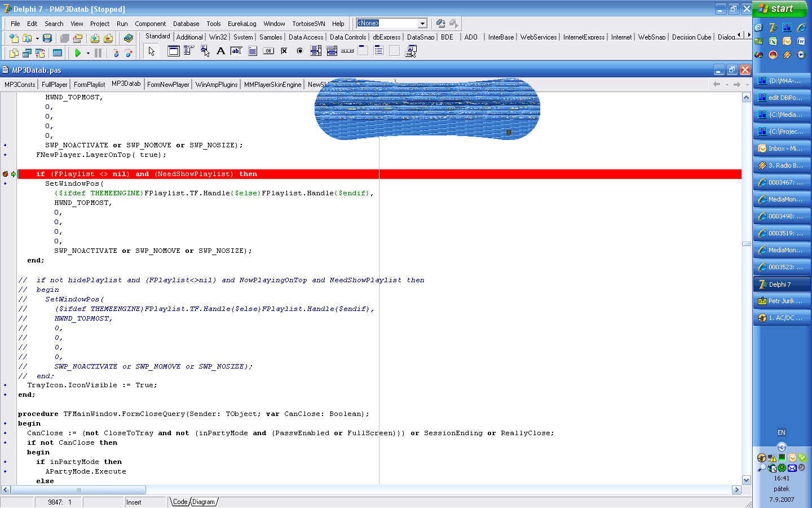Click the Save icon in toolbar
This screenshot has width=812, height=508.
pyautogui.click(x=47, y=38)
